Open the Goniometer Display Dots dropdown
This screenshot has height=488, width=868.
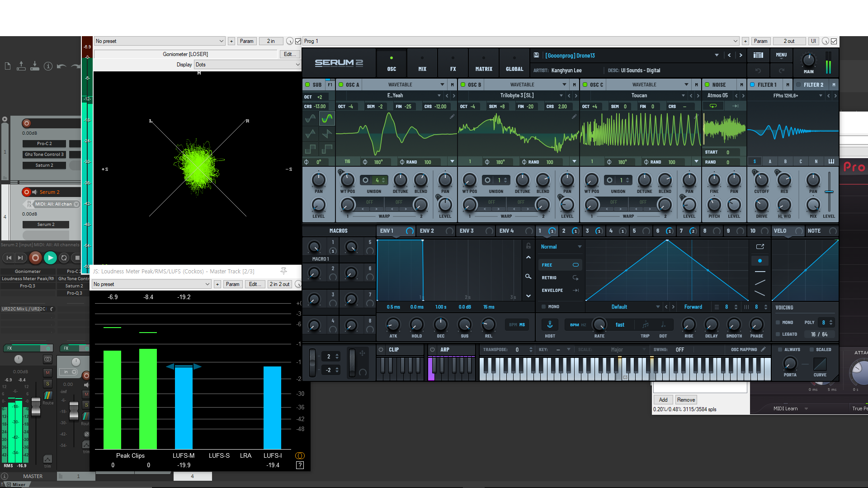(247, 65)
